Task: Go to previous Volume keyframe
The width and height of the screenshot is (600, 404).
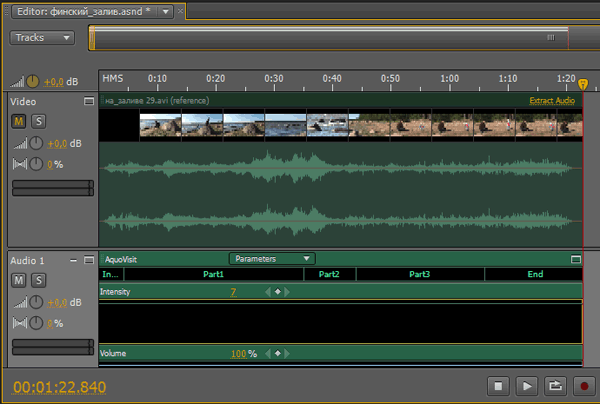Action: click(268, 354)
